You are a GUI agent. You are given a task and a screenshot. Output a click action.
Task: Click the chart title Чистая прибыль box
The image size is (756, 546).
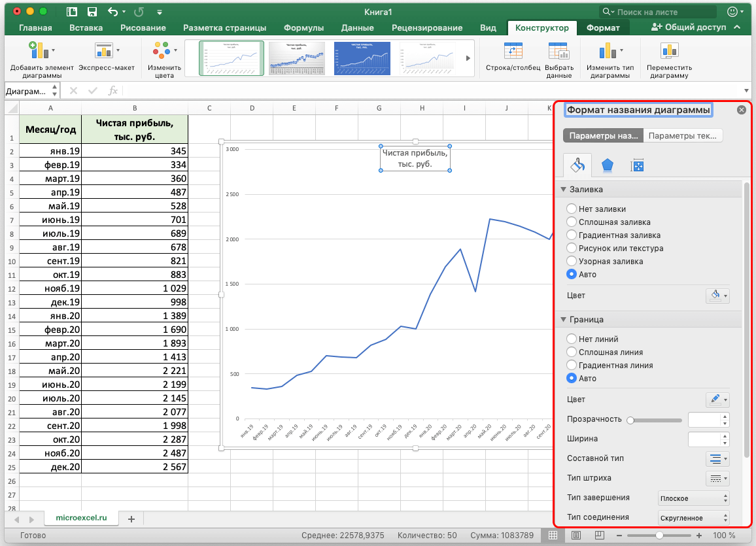point(415,158)
